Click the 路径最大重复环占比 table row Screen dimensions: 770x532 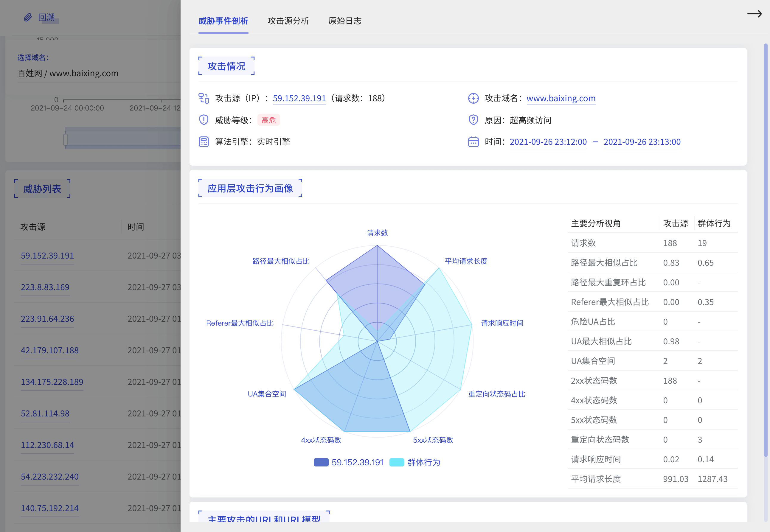[653, 282]
